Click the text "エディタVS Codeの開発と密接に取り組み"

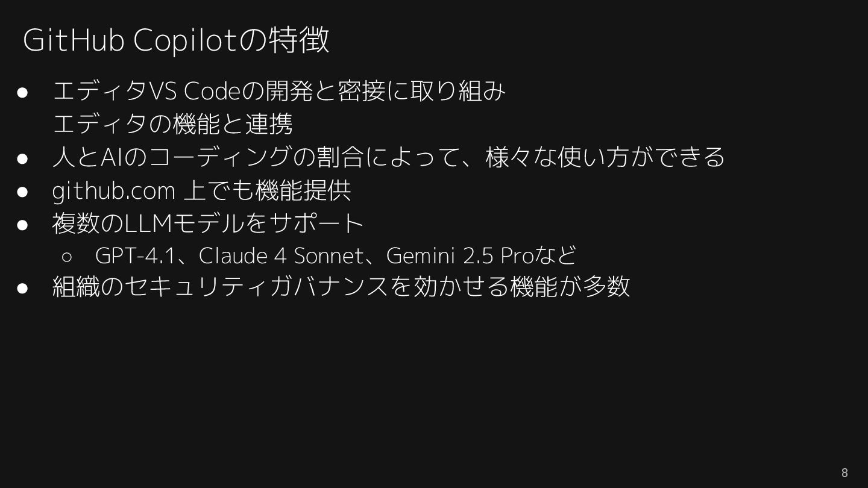tap(279, 91)
